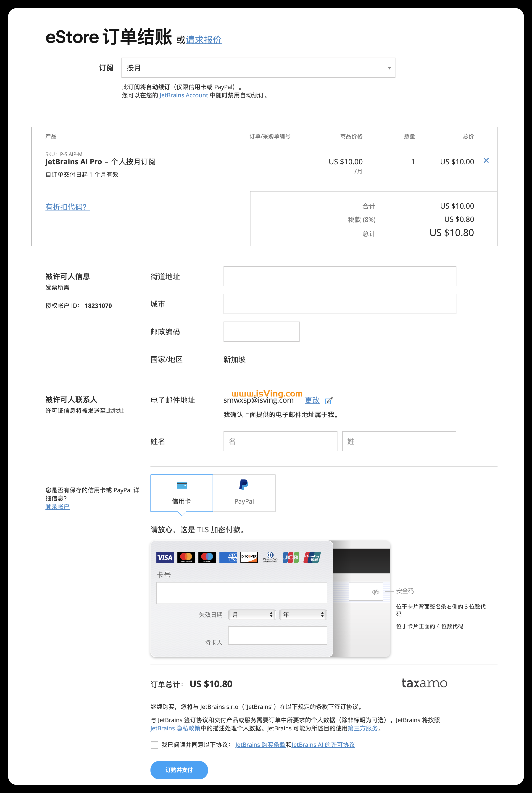
Task: Open the JetBrains Account link
Action: pos(184,96)
